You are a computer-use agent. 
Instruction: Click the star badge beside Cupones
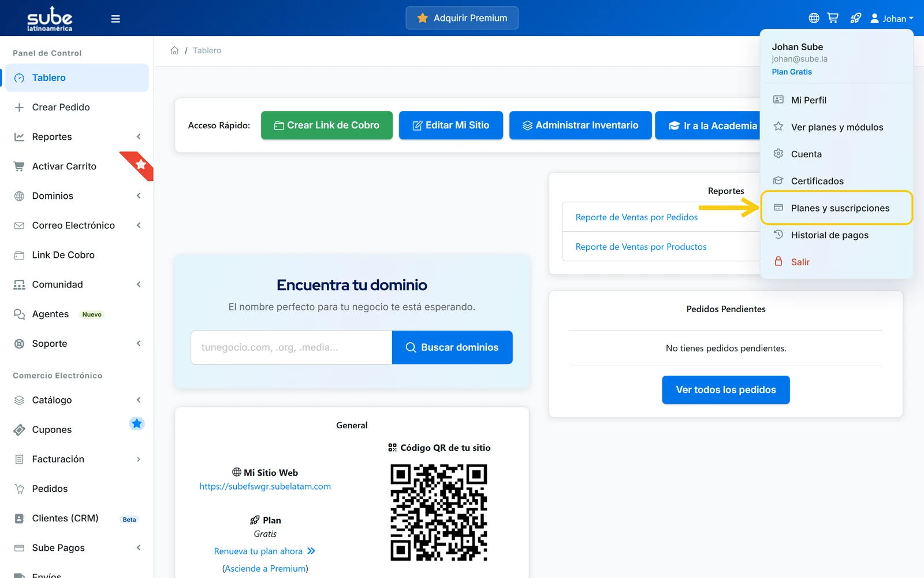[137, 424]
